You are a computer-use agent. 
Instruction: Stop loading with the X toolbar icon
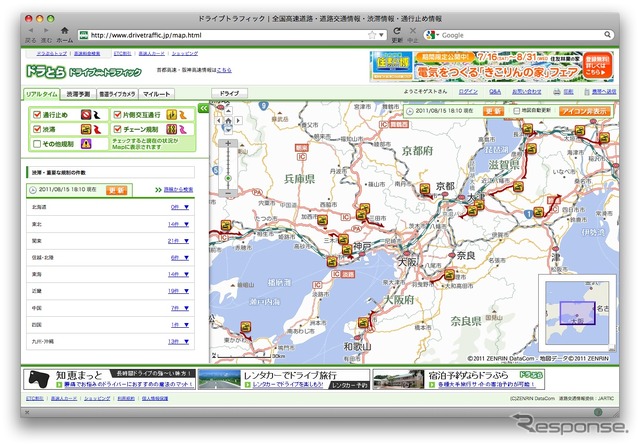pyautogui.click(x=413, y=31)
